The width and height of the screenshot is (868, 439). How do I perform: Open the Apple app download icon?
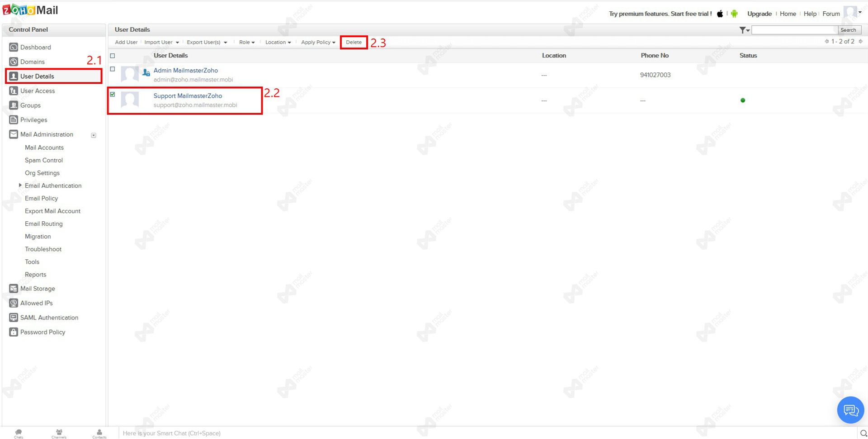pyautogui.click(x=720, y=14)
